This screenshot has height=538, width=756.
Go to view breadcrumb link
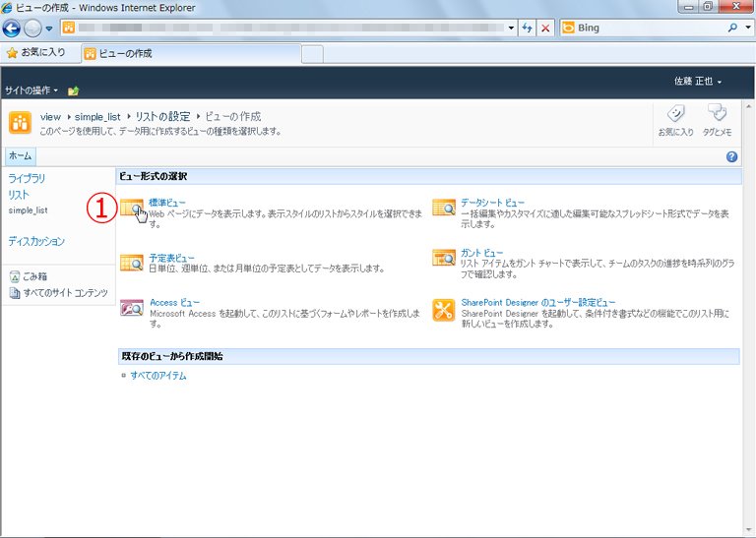point(50,117)
